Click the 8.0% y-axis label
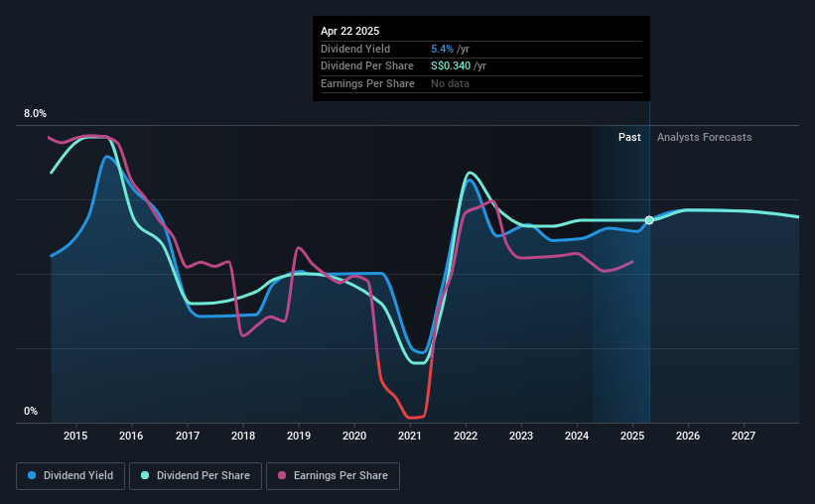 [35, 114]
